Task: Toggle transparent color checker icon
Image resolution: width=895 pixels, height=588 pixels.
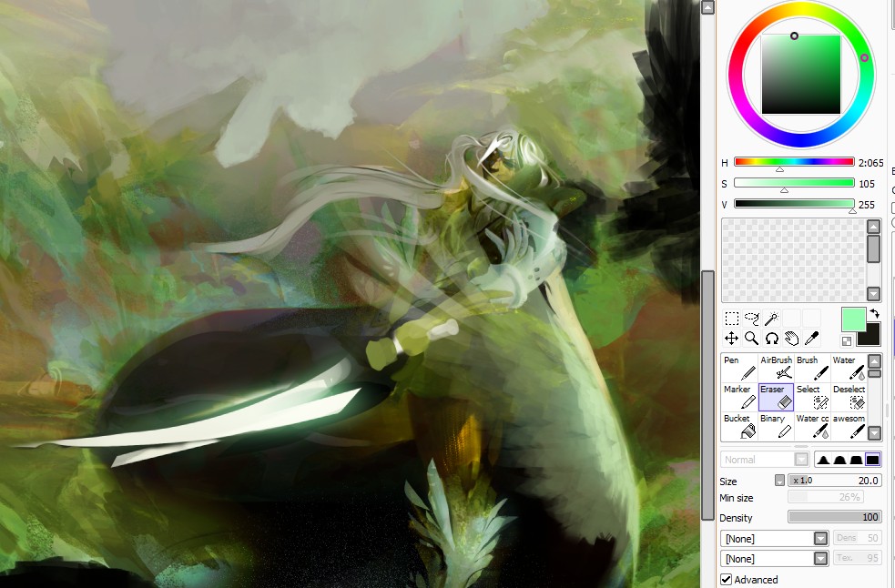Action: coord(847,341)
